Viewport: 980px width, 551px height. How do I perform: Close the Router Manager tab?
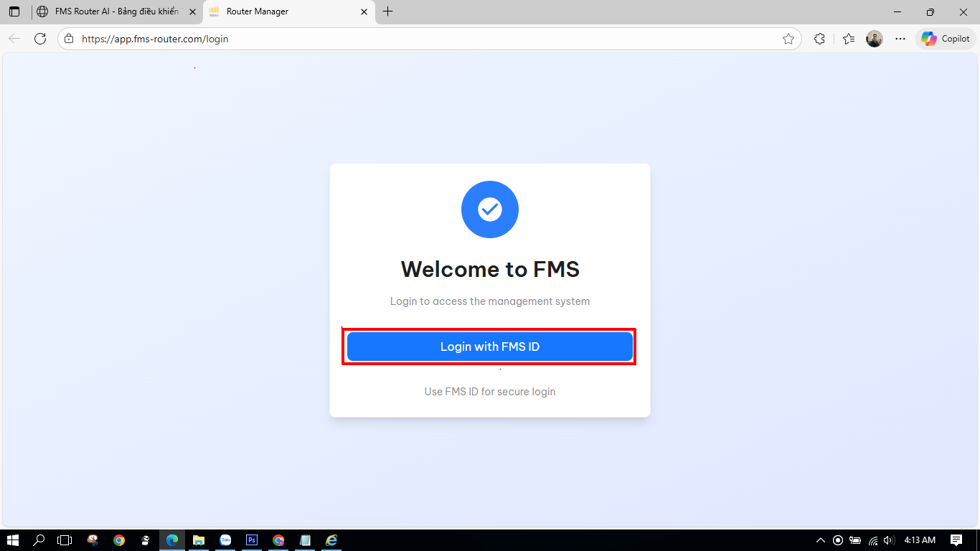[364, 11]
